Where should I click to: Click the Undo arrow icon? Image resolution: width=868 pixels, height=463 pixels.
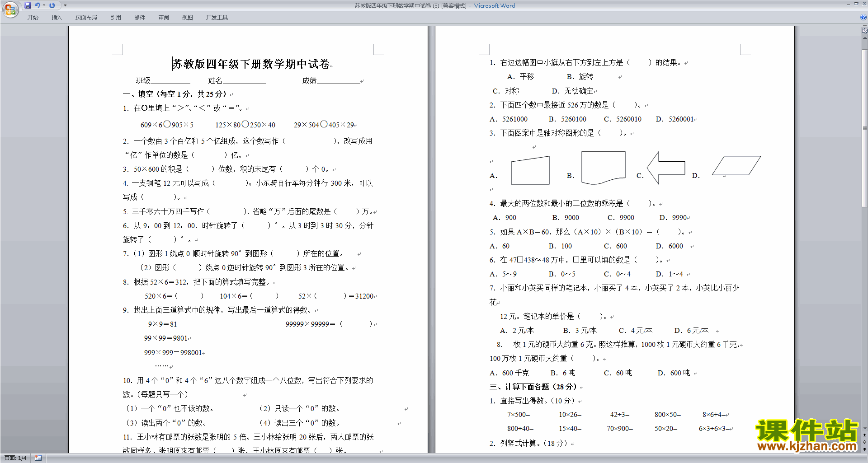38,5
